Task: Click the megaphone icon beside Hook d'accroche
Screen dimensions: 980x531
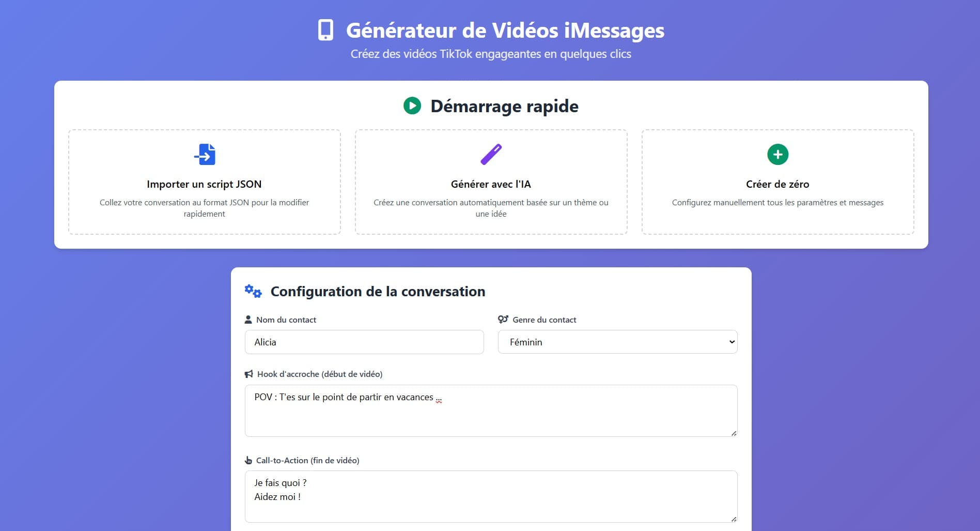Action: click(x=249, y=374)
